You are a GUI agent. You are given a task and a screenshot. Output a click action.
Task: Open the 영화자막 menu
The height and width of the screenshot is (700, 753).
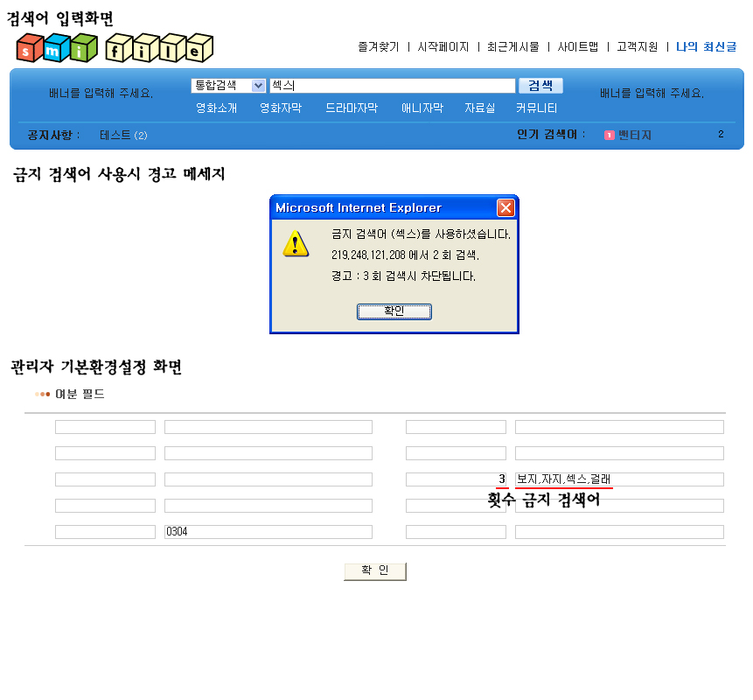[x=281, y=108]
